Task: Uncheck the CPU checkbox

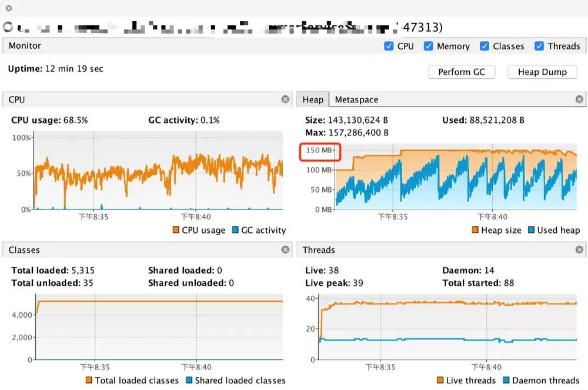Action: [389, 46]
